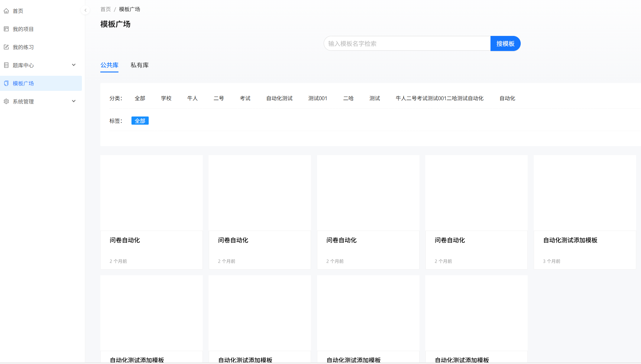
Task: Click the system management gear icon
Action: (6, 101)
